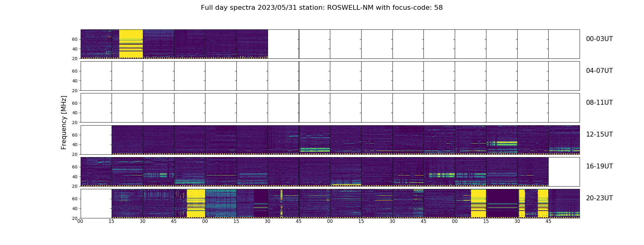Click the yellow block just before 21:00 in 20-23UT
The height and width of the screenshot is (245, 644).
[x=196, y=203]
